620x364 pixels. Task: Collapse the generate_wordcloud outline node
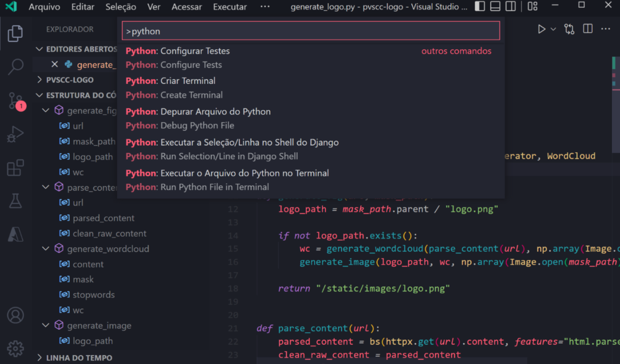tap(46, 249)
